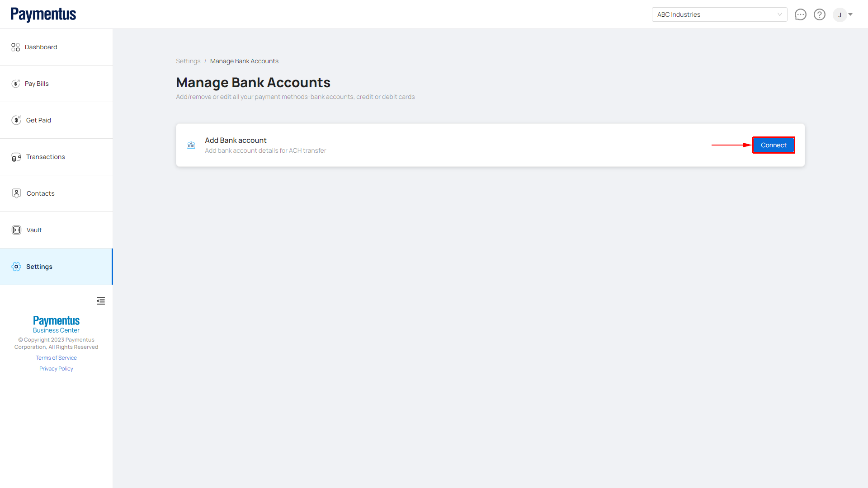The width and height of the screenshot is (868, 488).
Task: Click the Add Bank account title
Action: click(x=236, y=140)
